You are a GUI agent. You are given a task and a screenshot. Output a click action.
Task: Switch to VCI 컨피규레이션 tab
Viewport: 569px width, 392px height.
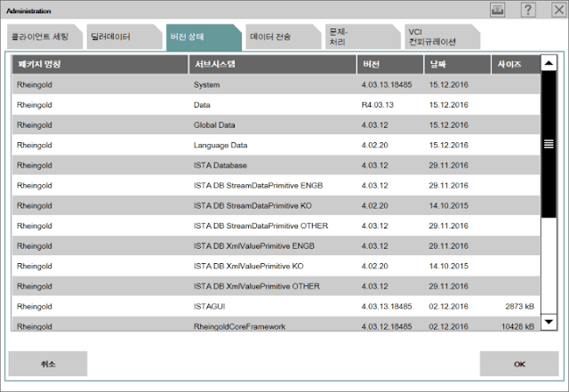coord(443,36)
